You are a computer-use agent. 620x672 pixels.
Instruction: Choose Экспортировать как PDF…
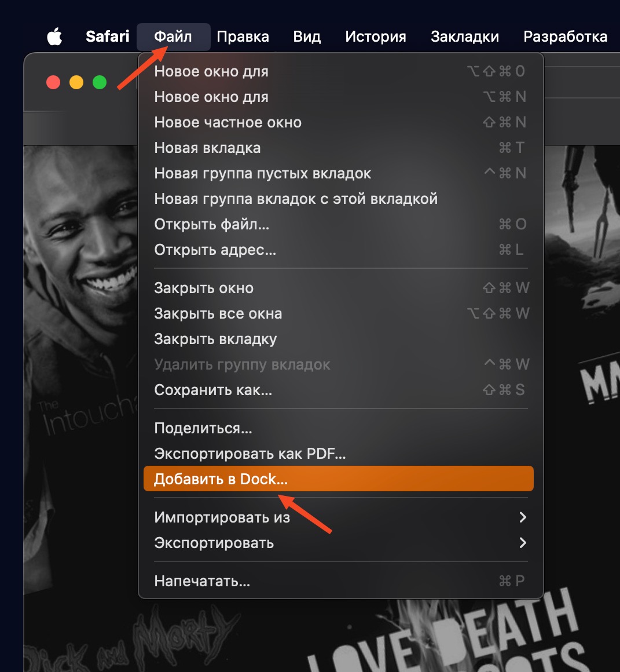coord(339,454)
